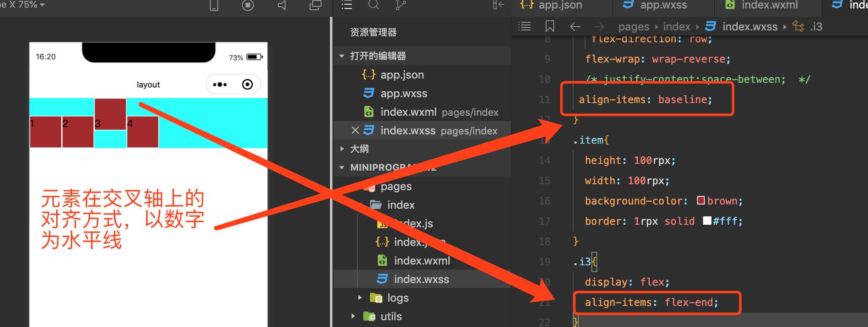
Task: Click 'flex-wrap: wrap-reverse;' code line
Action: coord(658,59)
